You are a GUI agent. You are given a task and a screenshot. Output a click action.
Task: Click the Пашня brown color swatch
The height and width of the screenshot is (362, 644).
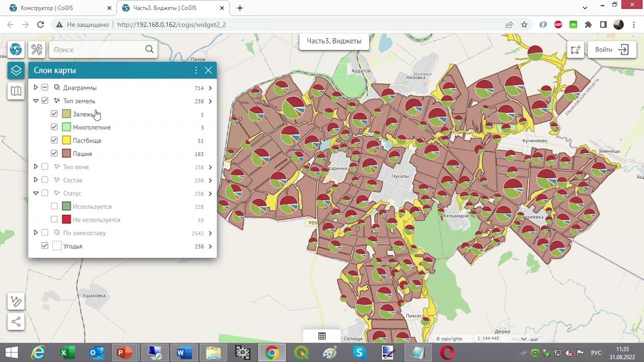click(x=66, y=154)
